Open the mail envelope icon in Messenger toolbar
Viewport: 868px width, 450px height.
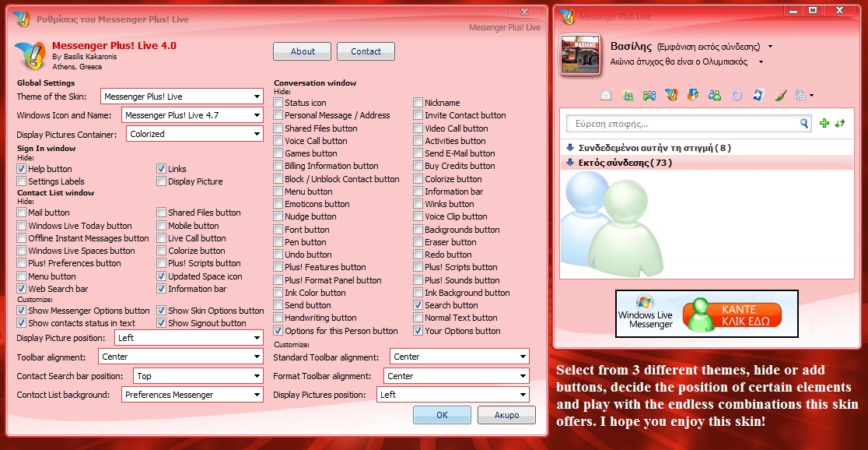[x=606, y=95]
